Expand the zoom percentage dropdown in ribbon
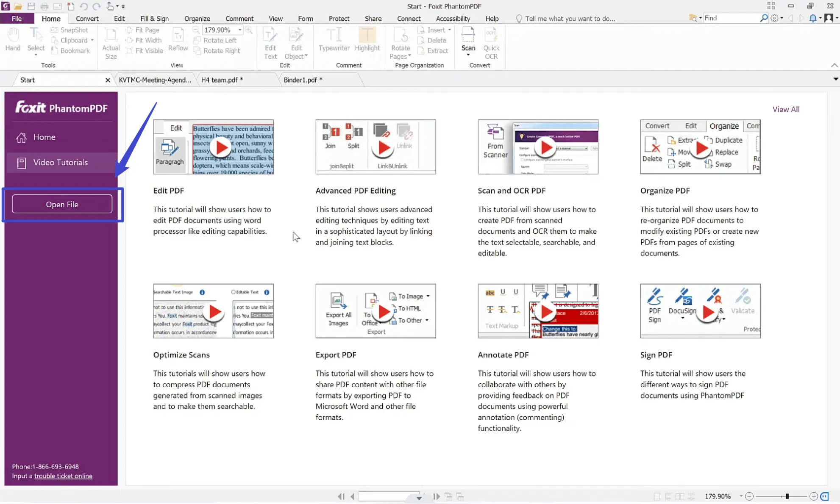The height and width of the screenshot is (504, 840). tap(240, 30)
